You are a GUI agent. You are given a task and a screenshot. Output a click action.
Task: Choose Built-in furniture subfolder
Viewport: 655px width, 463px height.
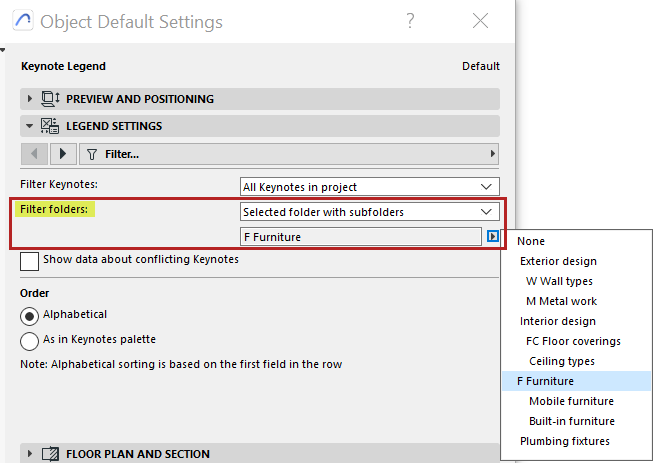point(576,421)
